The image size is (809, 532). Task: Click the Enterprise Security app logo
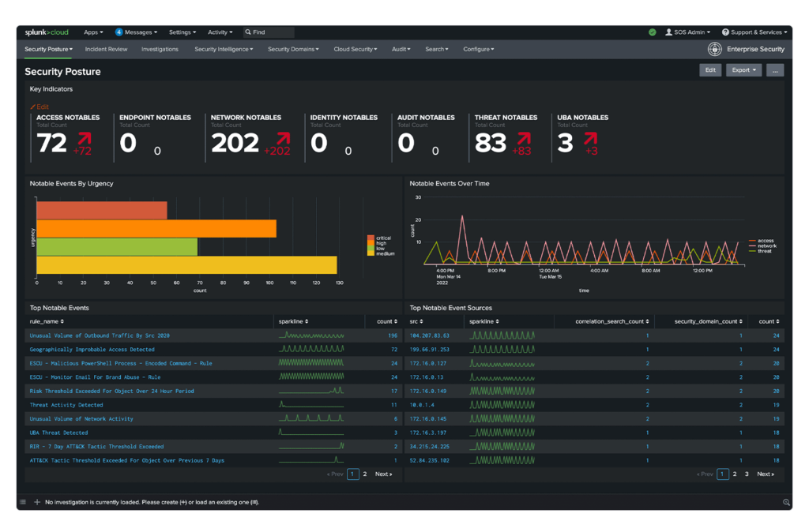[715, 48]
